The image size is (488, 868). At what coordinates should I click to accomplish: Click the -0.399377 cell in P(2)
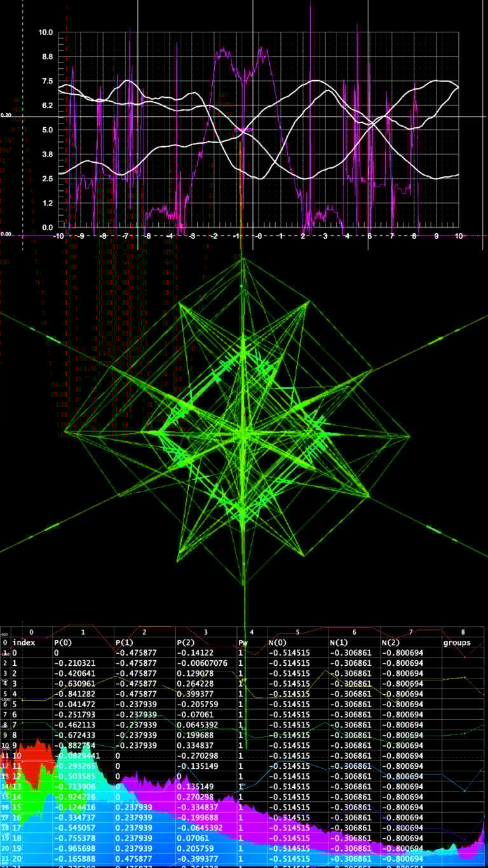[x=197, y=858]
